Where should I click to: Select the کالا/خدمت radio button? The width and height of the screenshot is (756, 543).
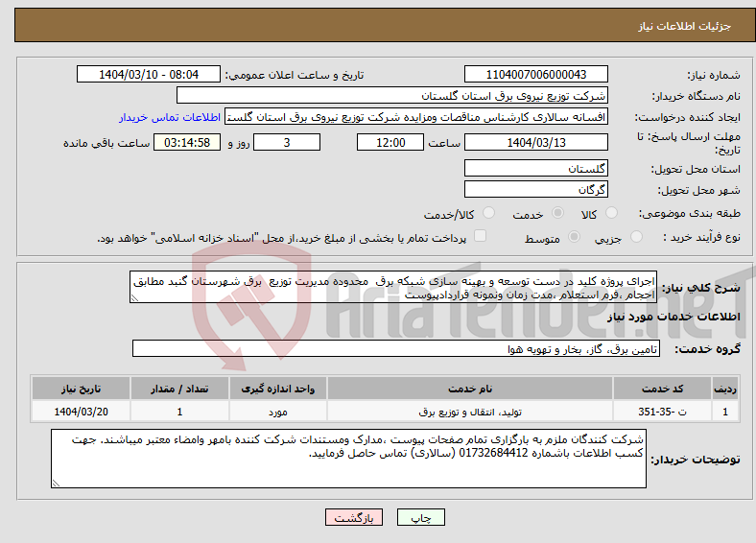coord(488,213)
